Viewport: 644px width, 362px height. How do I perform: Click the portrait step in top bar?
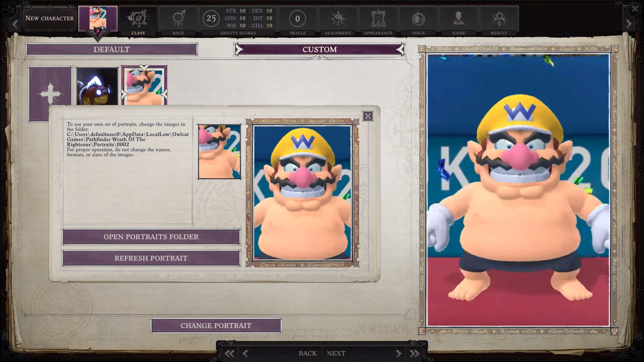click(x=98, y=18)
